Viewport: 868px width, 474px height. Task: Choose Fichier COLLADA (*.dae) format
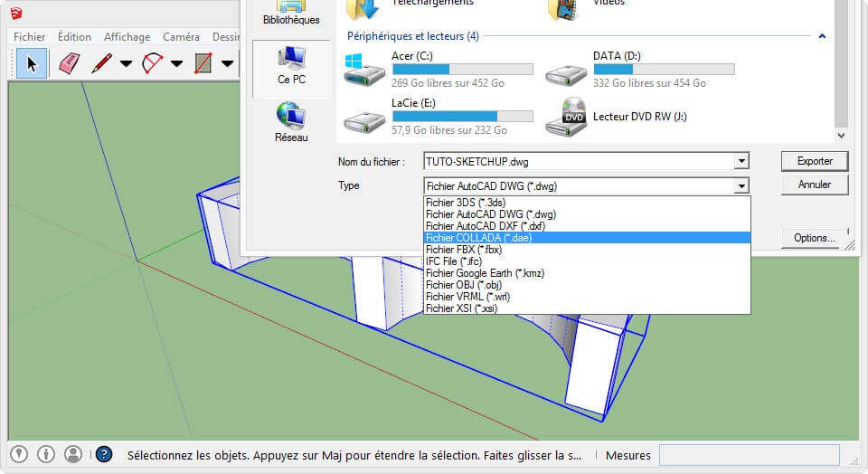(587, 238)
